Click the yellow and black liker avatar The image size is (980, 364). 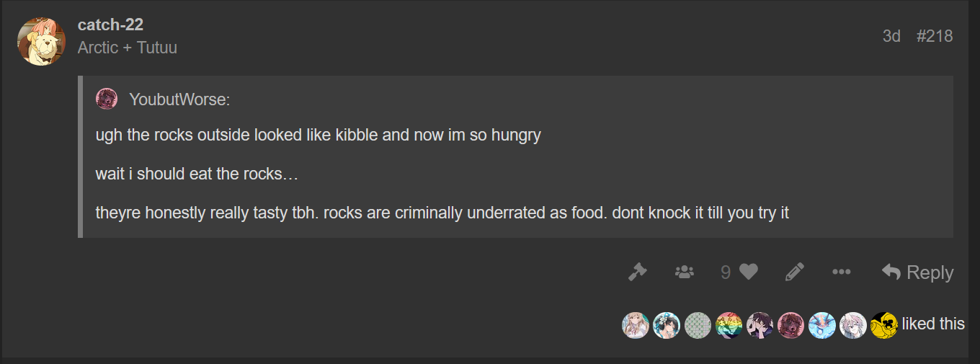pos(883,325)
